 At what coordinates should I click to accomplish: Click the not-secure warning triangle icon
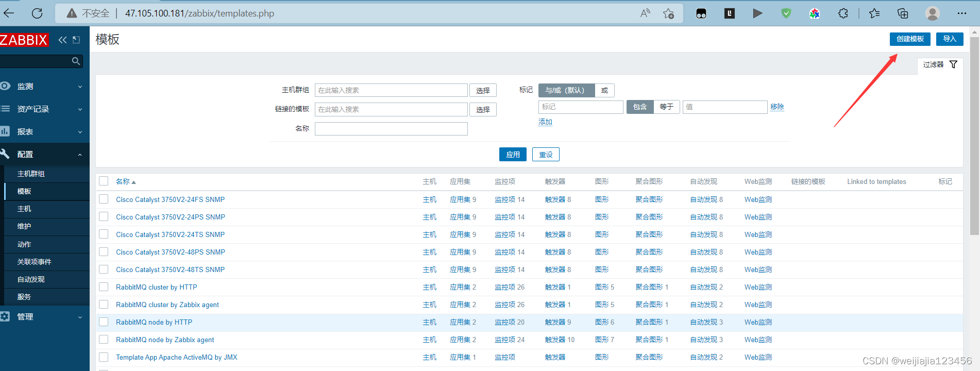click(72, 13)
